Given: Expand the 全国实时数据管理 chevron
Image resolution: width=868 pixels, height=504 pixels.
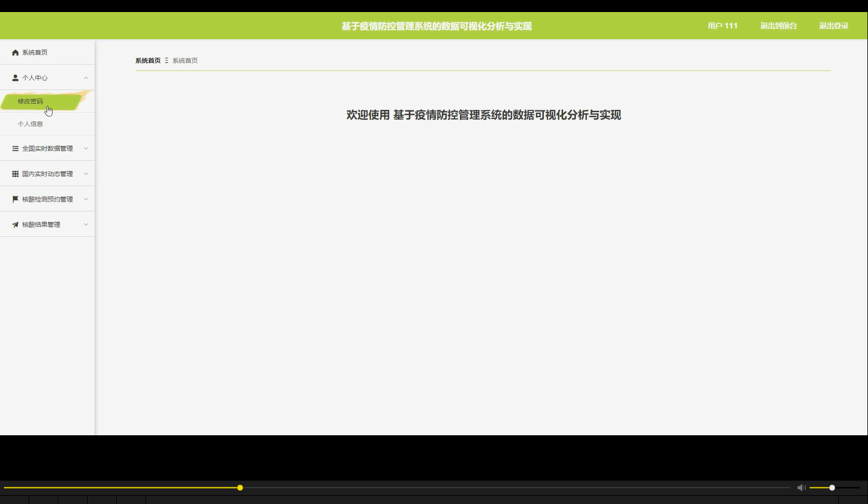Looking at the screenshot, I should point(86,148).
